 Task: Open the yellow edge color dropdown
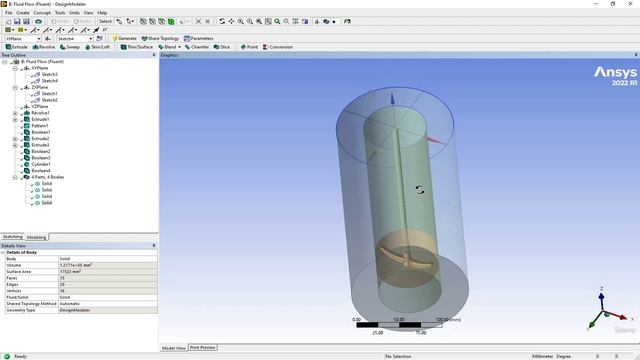tap(26, 30)
